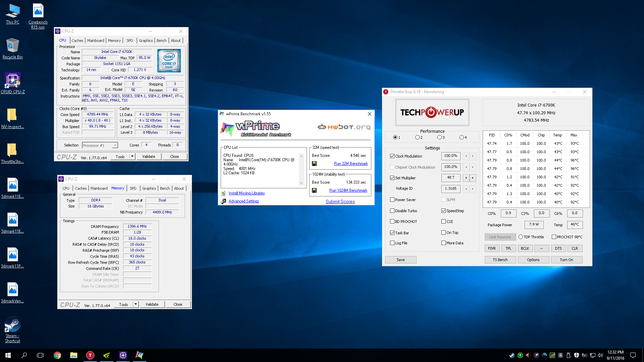Image resolution: width=644 pixels, height=362 pixels.
Task: Click the save icon for 1024M score
Action: (314, 190)
